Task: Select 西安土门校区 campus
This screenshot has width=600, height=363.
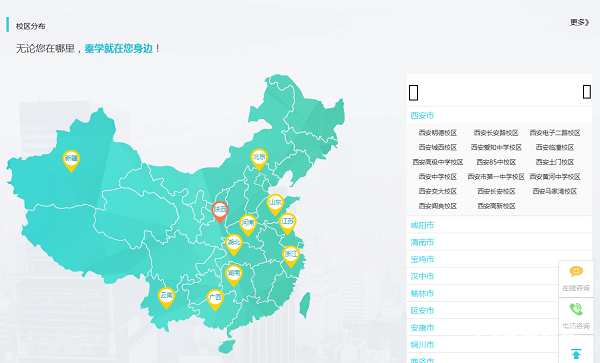Action: [554, 162]
